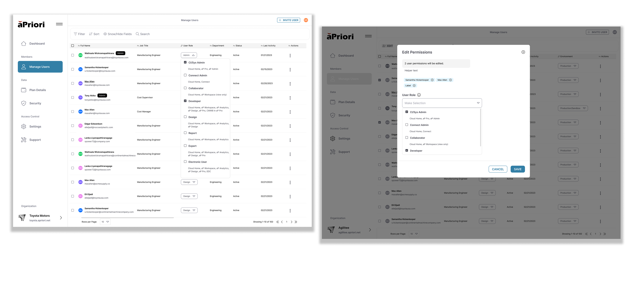
Task: Check Design in the left role list
Action: [x=185, y=117]
